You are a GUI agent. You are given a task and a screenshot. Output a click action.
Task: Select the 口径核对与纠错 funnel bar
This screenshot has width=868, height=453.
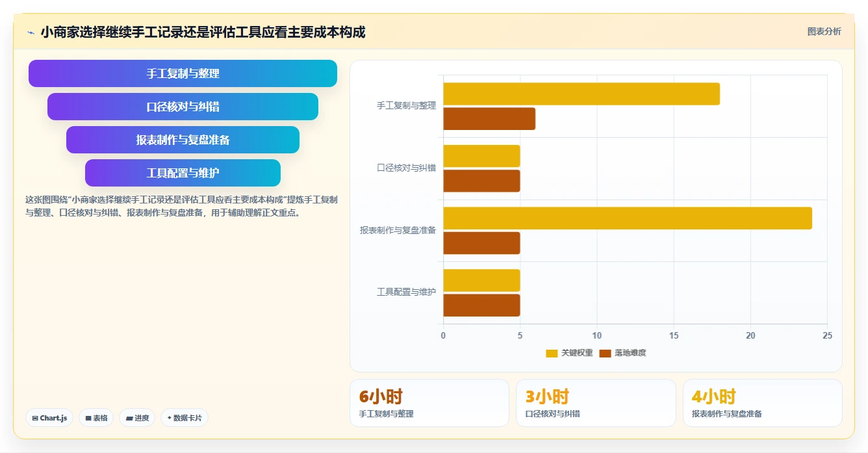click(x=183, y=107)
